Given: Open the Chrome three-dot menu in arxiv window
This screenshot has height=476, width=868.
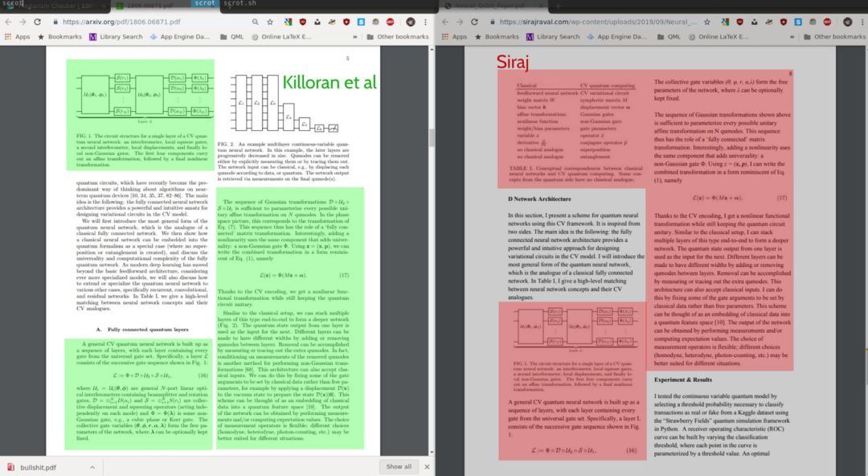Looking at the screenshot, I should click(425, 22).
